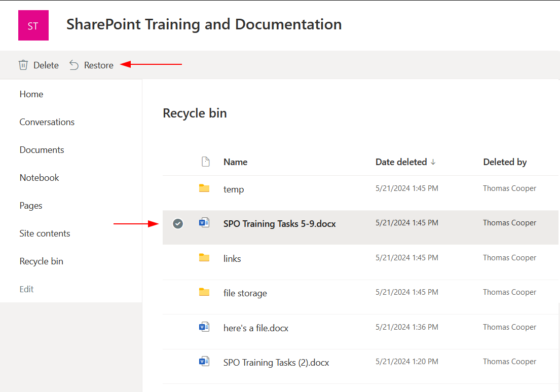Select the file storage folder name
The height and width of the screenshot is (392, 560).
coord(245,293)
